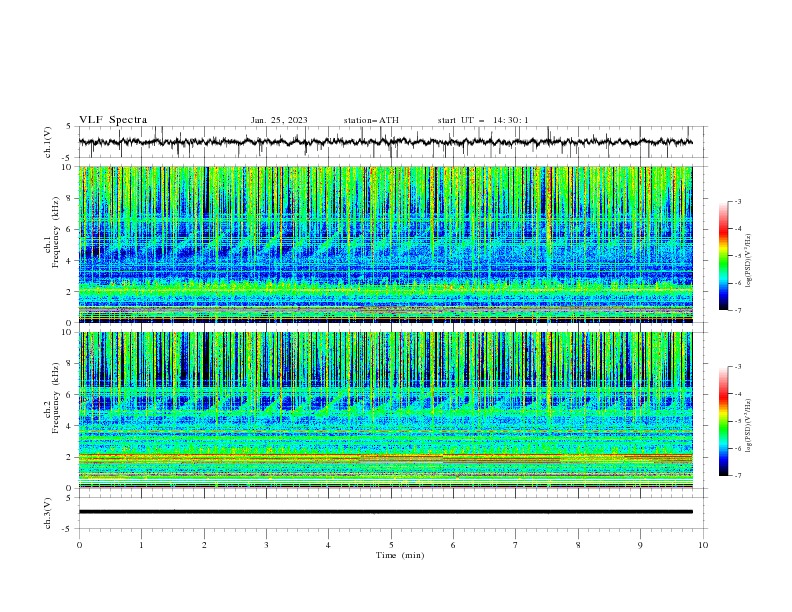Image resolution: width=792 pixels, height=612 pixels.
Task: Select the date text "Jan. 25, 2023"
Action: click(x=279, y=120)
